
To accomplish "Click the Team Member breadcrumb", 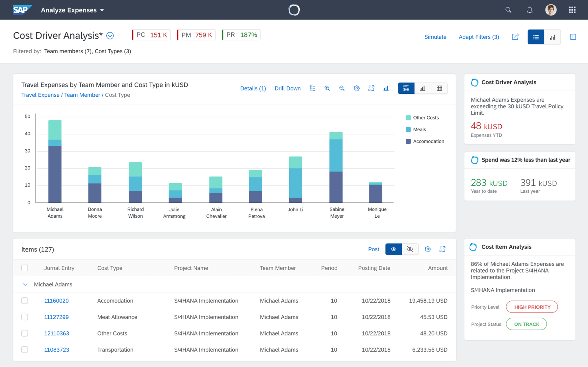I will pos(82,95).
